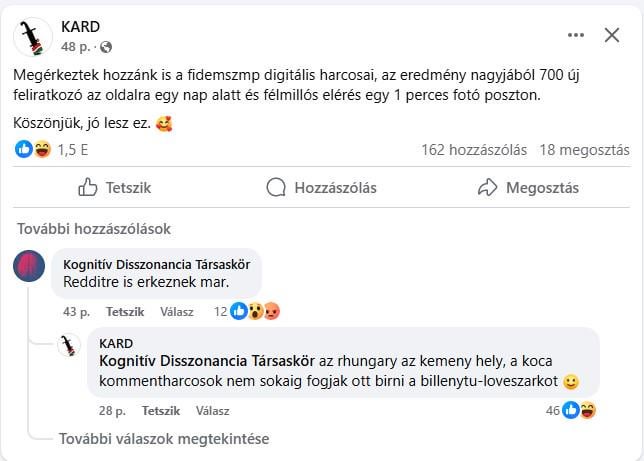Open the post's 1,5 E reactions summary
This screenshot has height=461, width=644.
coord(51,150)
